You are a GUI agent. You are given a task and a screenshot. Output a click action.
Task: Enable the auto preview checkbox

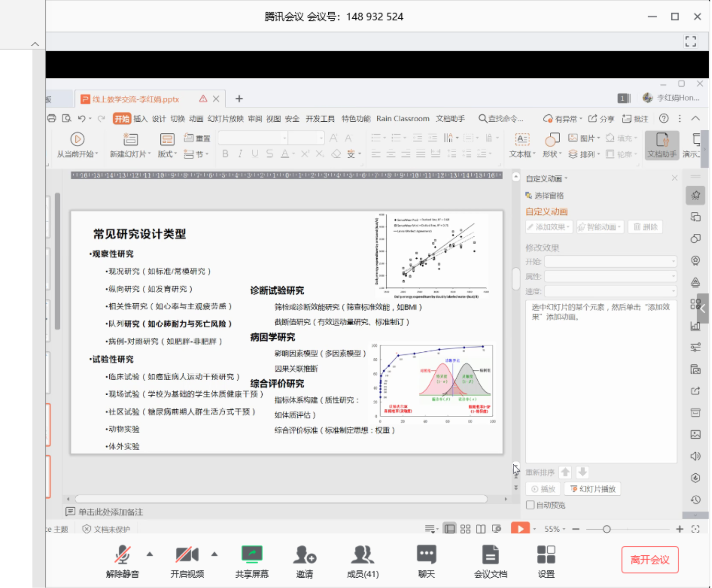coord(530,505)
